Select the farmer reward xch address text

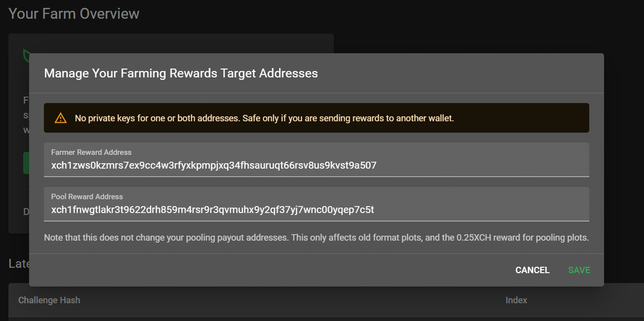point(214,165)
